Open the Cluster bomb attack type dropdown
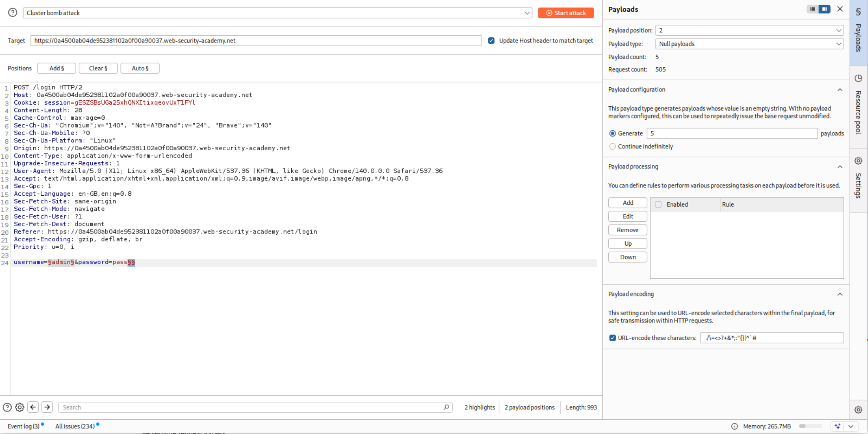868x434 pixels. click(277, 13)
